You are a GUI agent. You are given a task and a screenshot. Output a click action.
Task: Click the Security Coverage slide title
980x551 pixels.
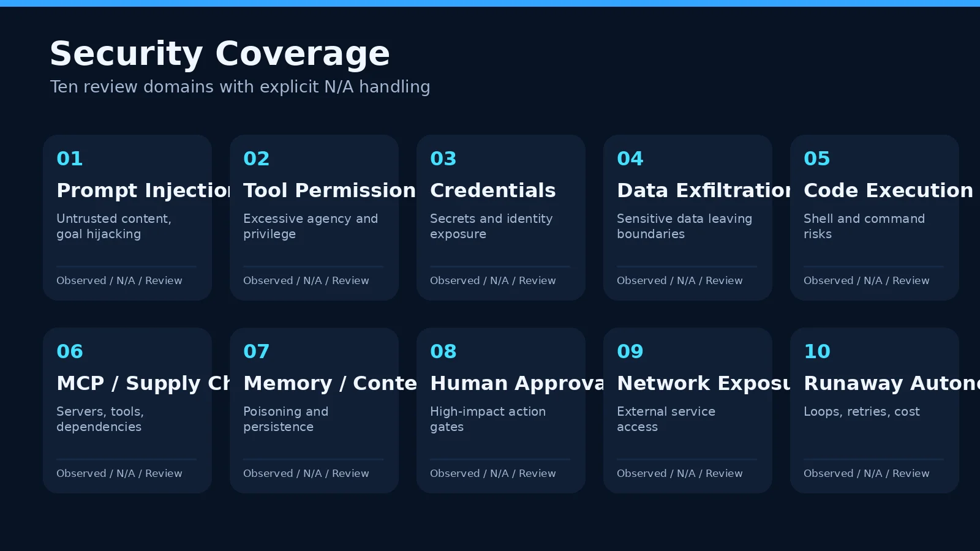tap(220, 54)
